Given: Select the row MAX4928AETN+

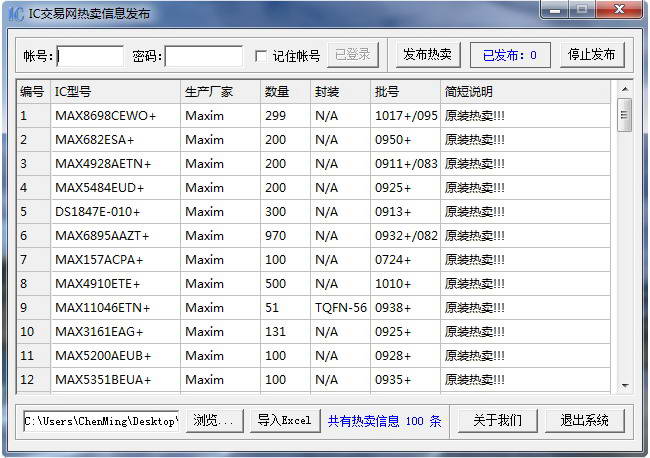Looking at the screenshot, I should (x=314, y=164).
